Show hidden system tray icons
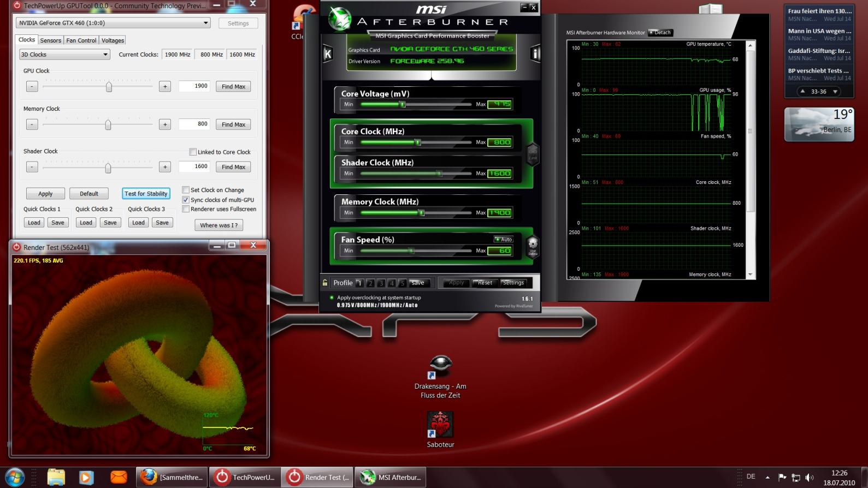 [x=767, y=478]
